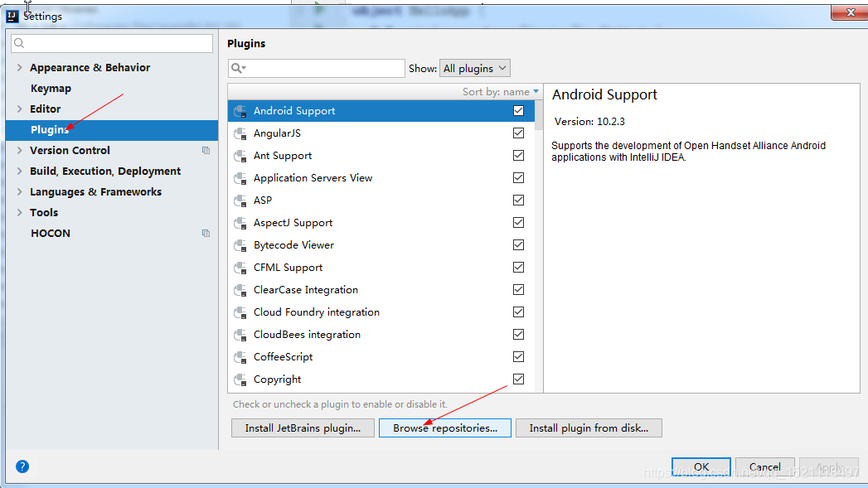Click Install JetBrains plugin button
The width and height of the screenshot is (868, 488).
click(303, 428)
